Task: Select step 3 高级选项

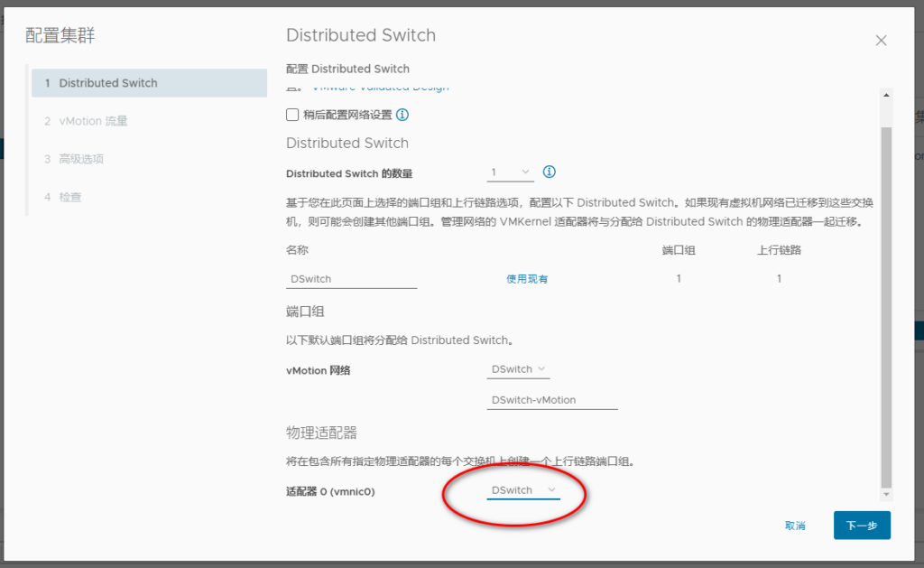Action: click(74, 159)
